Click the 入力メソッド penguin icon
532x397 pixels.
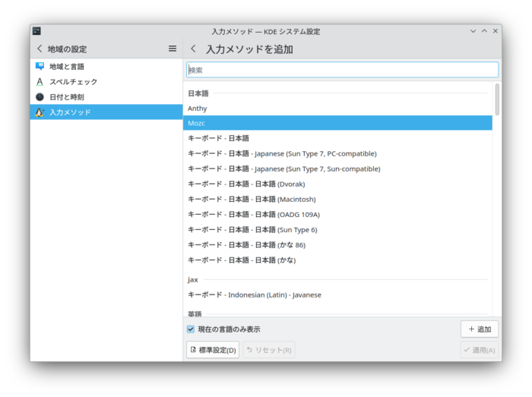click(40, 112)
